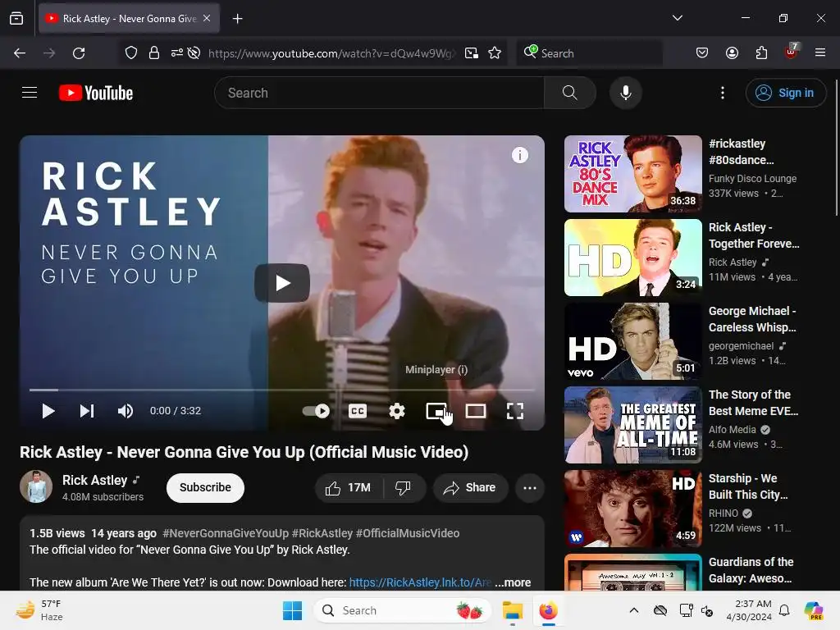Enter full screen mode
The width and height of the screenshot is (840, 630).
pos(515,411)
